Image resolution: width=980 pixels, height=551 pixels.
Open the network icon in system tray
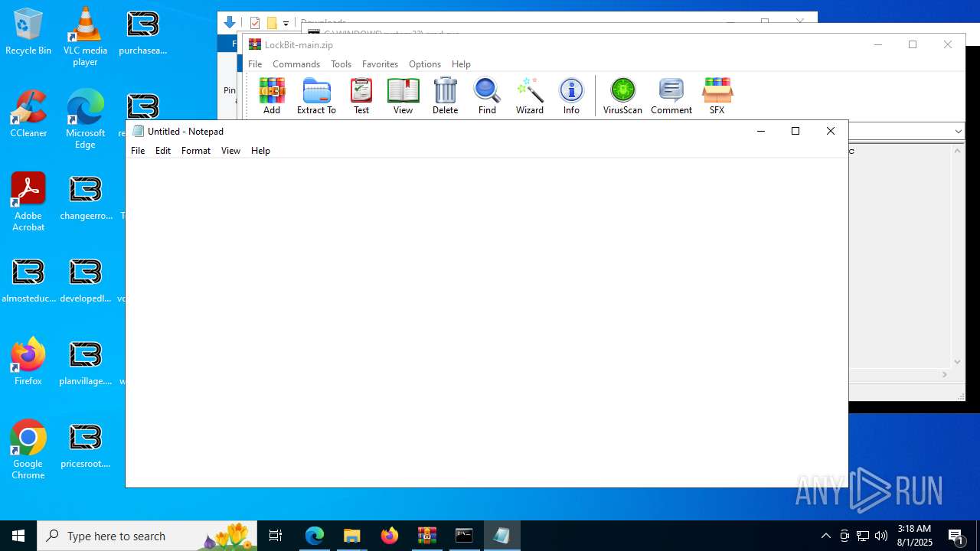click(863, 536)
